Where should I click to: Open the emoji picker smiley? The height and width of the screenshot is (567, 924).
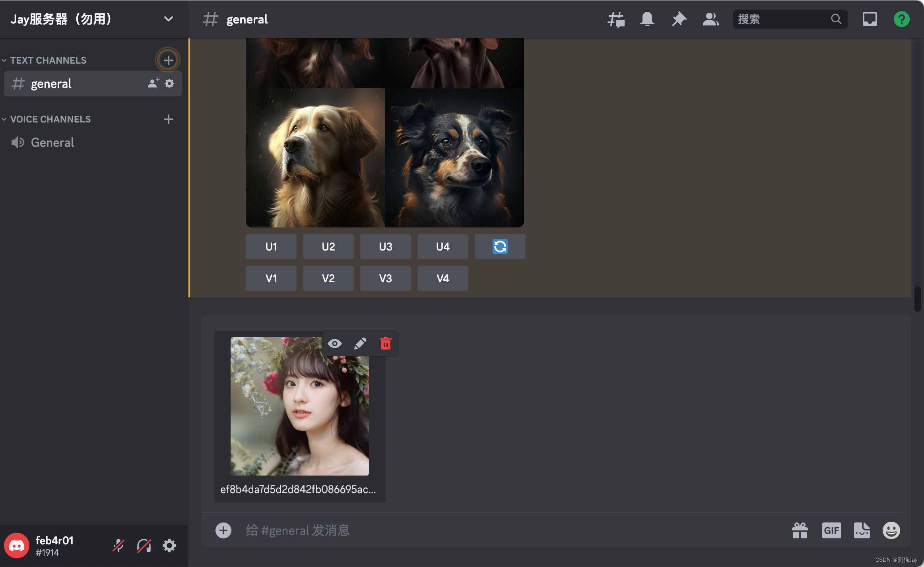pyautogui.click(x=891, y=530)
